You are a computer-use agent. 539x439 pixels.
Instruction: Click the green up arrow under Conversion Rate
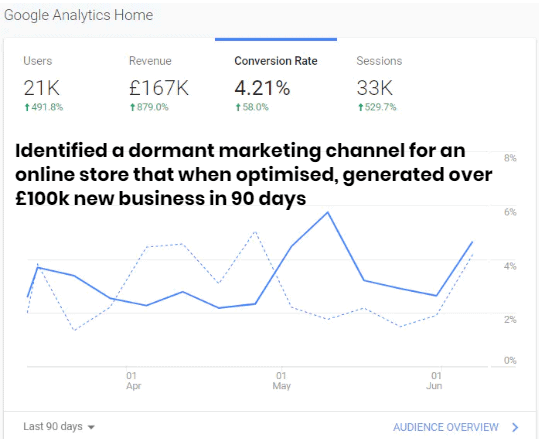pyautogui.click(x=238, y=107)
